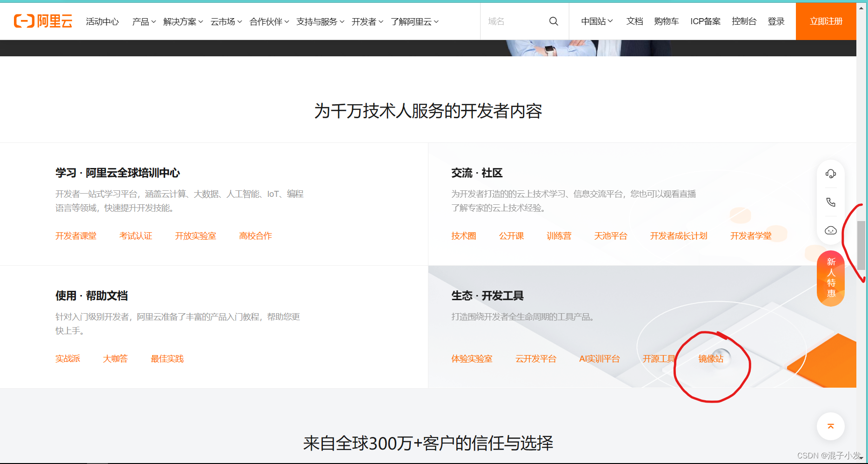Click the 交流 · 社区 heading
The height and width of the screenshot is (464, 868).
click(477, 173)
